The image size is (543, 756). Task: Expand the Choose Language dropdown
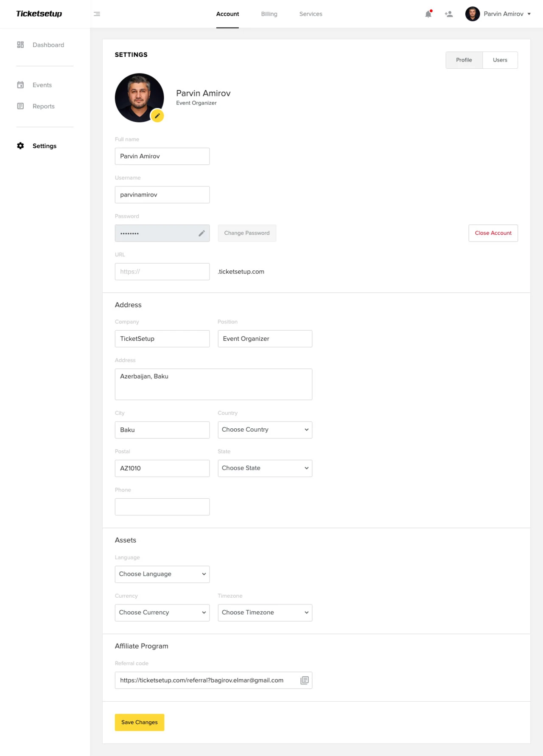pyautogui.click(x=162, y=574)
